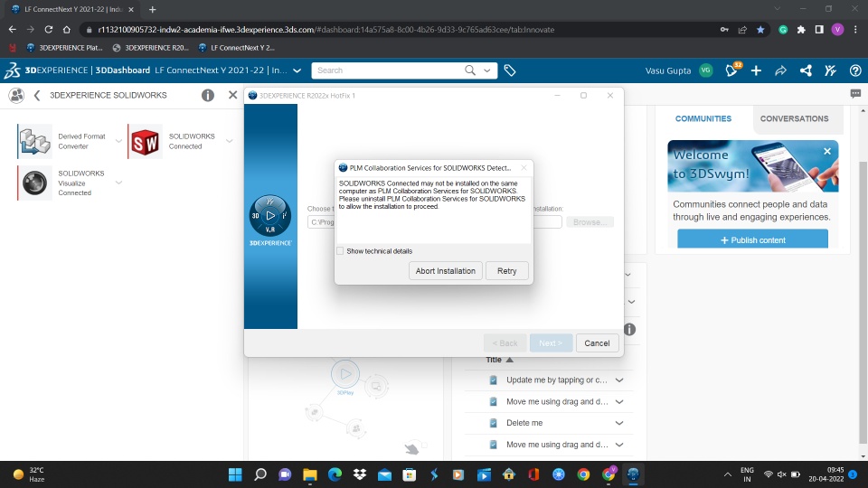This screenshot has height=488, width=868.
Task: Open Google Chrome from the taskbar
Action: tap(583, 474)
